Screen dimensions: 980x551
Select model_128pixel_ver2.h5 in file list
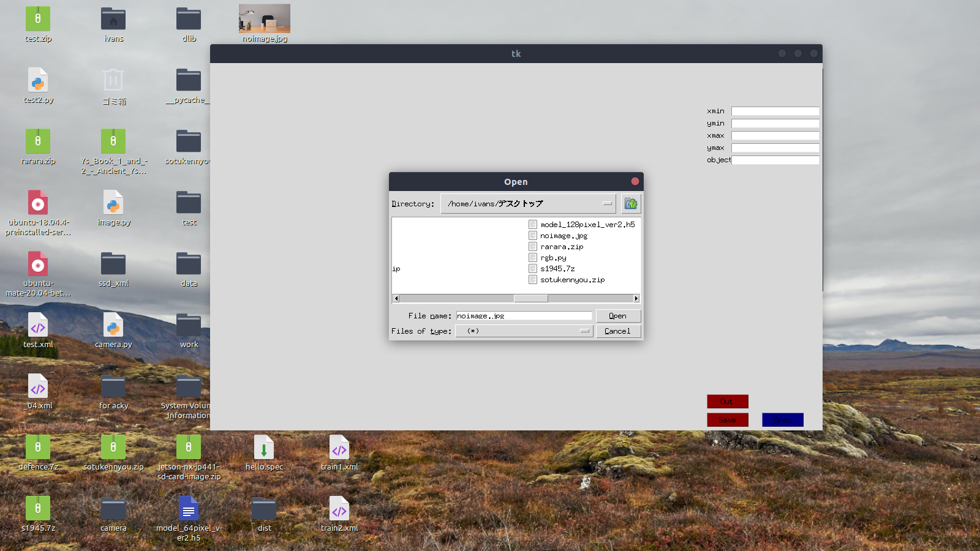pos(587,225)
